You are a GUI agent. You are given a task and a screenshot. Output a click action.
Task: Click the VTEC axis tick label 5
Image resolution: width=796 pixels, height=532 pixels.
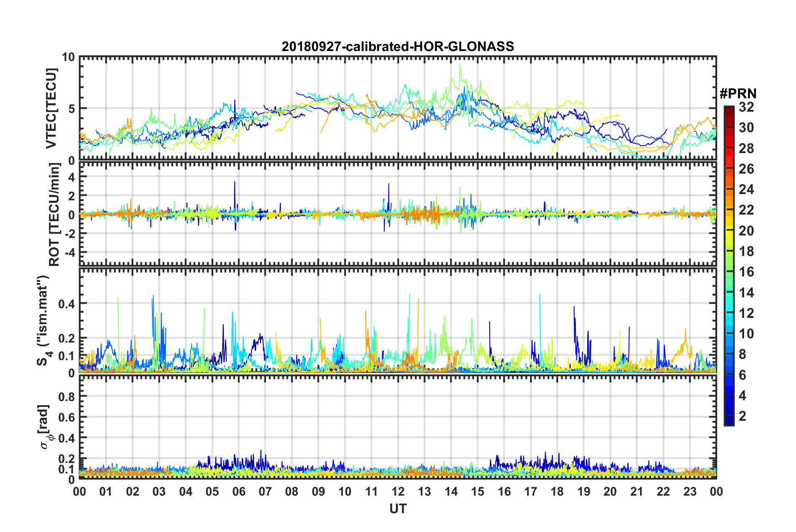[x=71, y=109]
